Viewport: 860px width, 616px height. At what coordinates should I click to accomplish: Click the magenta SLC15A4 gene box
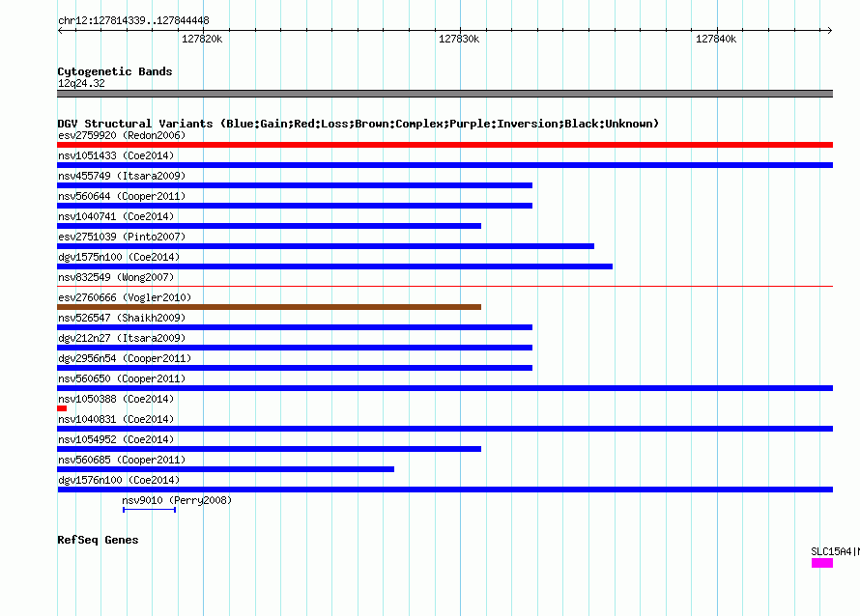click(822, 563)
